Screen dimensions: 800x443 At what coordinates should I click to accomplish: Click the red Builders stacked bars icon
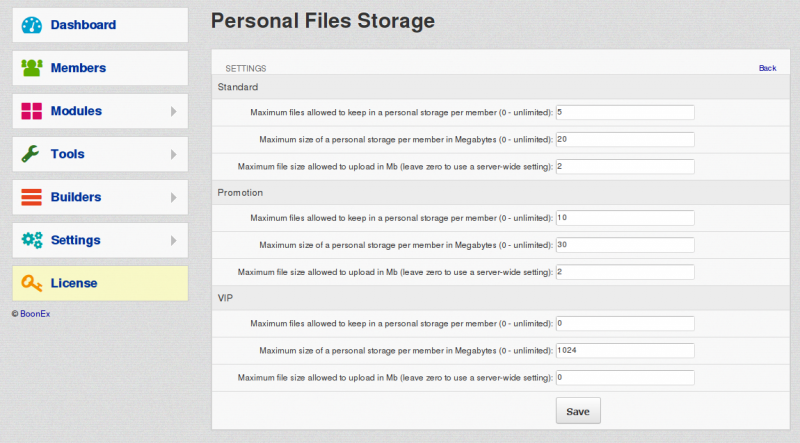(32, 197)
